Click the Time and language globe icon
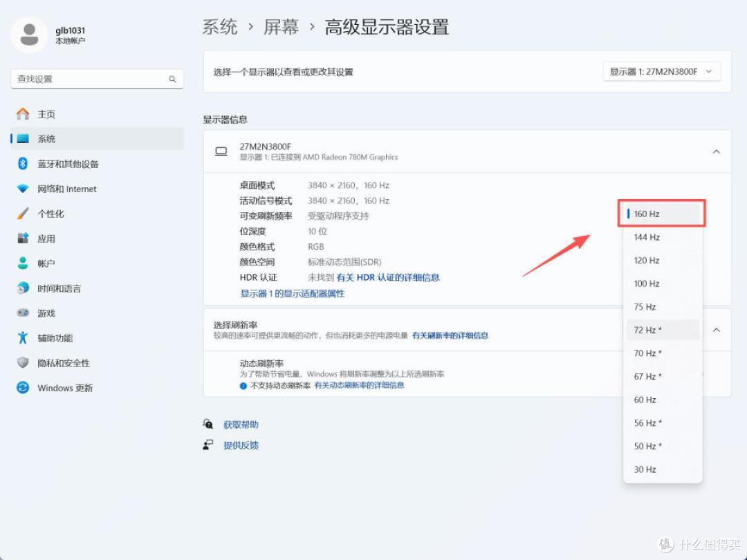The image size is (747, 560). click(x=23, y=288)
